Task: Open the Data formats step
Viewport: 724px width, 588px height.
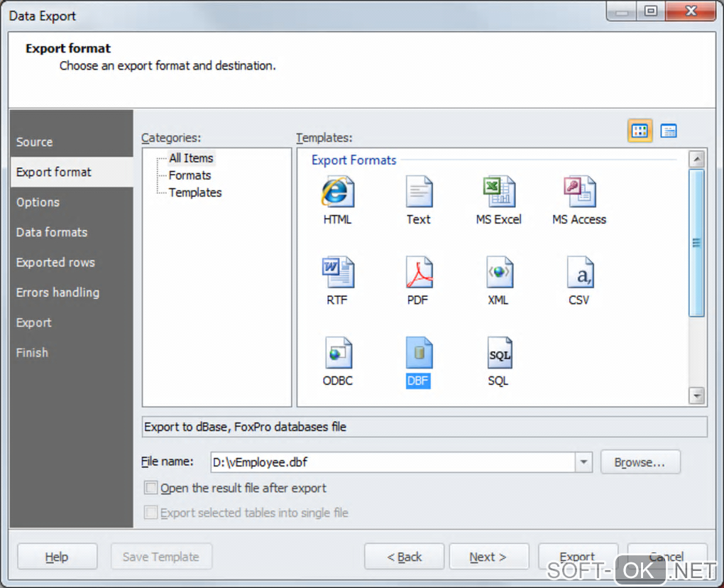Action: (x=71, y=232)
